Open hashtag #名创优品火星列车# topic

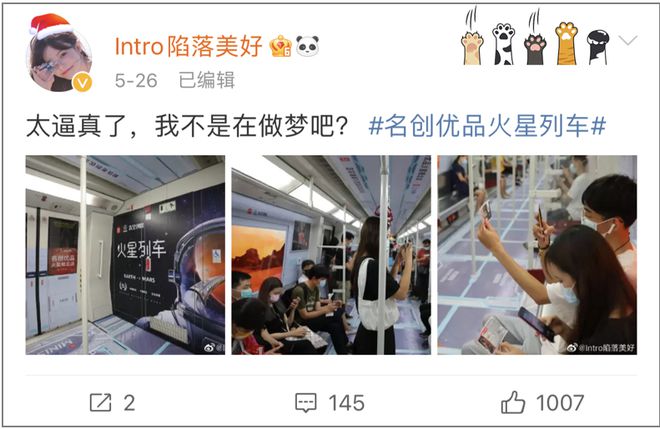487,125
